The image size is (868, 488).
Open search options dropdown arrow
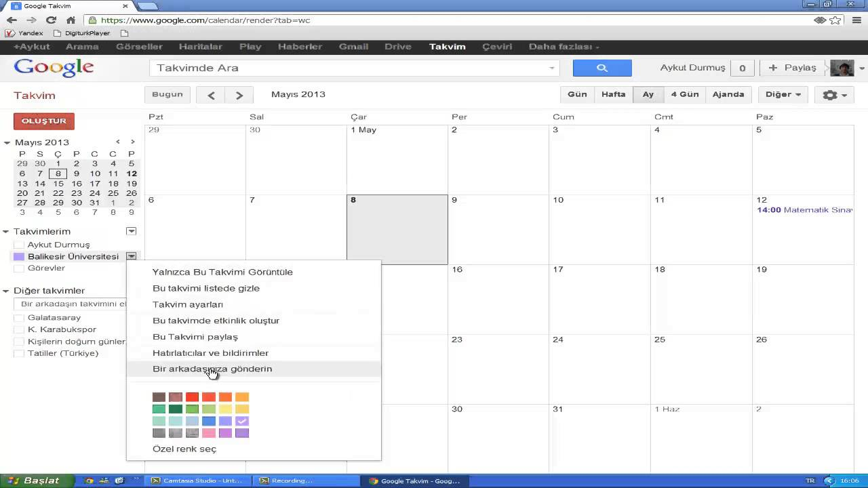click(x=551, y=68)
